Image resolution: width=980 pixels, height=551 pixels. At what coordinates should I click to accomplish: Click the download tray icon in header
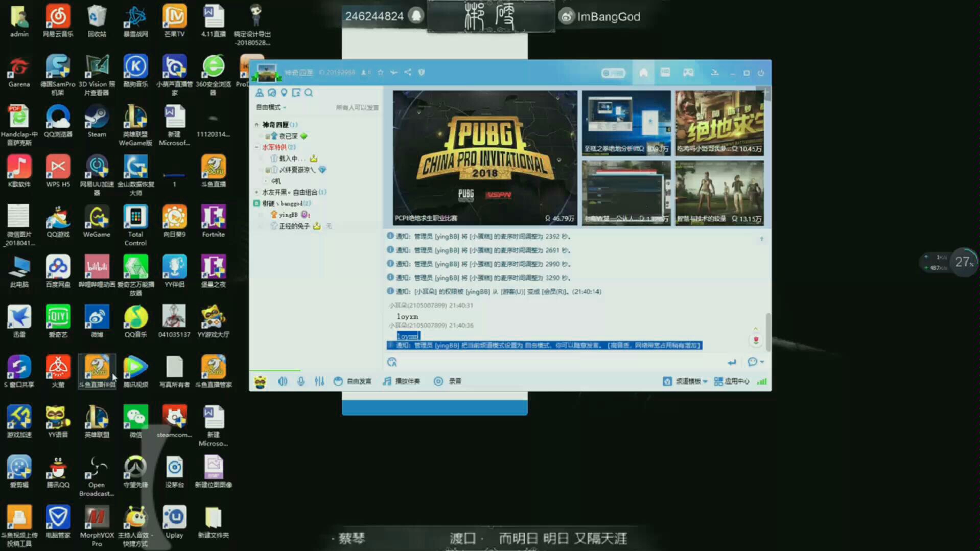[714, 73]
